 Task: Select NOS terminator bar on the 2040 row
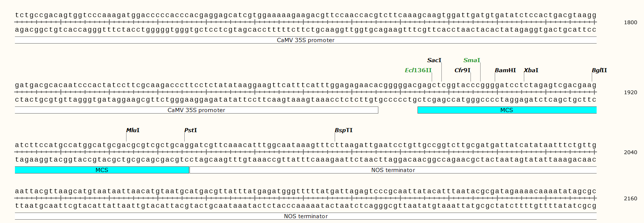pyautogui.click(x=393, y=170)
